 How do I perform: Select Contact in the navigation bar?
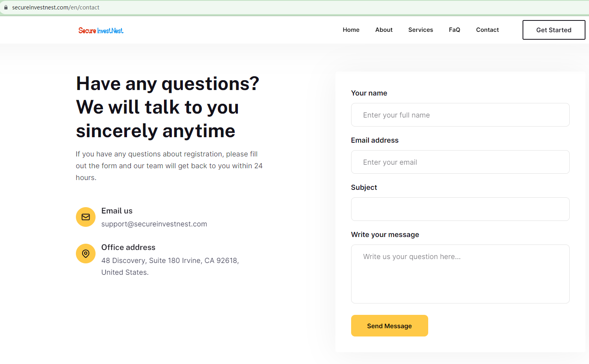tap(487, 30)
